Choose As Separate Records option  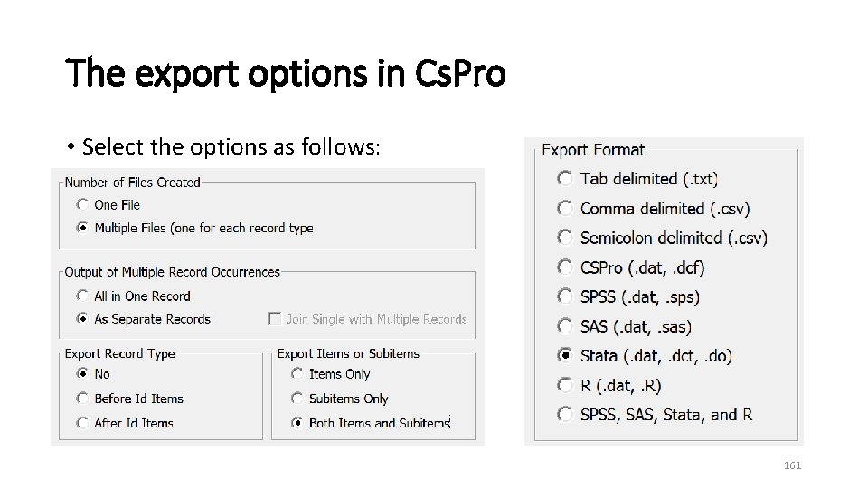pos(83,319)
